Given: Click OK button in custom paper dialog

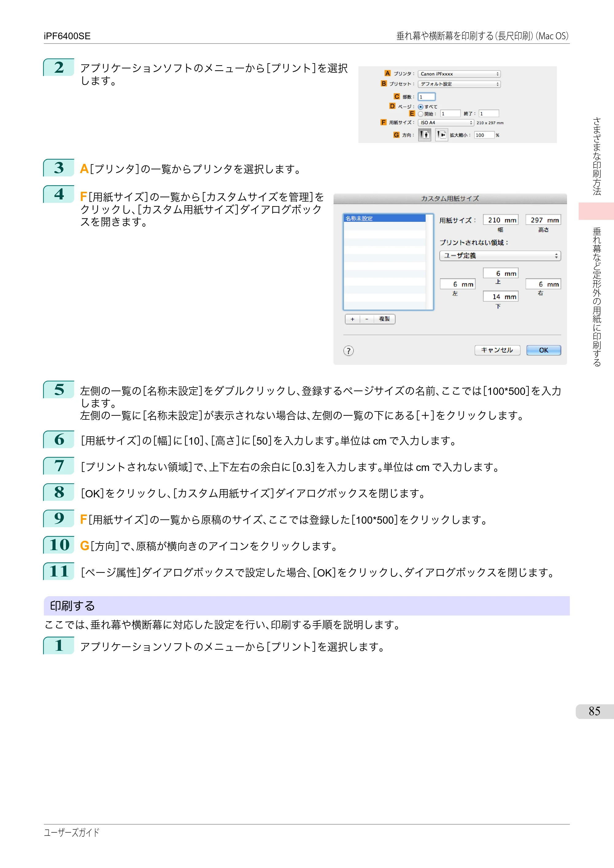Looking at the screenshot, I should point(543,350).
